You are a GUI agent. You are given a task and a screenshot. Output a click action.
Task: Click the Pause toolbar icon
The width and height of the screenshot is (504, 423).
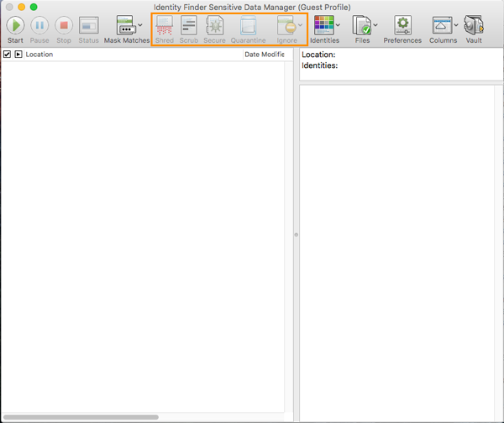pyautogui.click(x=39, y=25)
